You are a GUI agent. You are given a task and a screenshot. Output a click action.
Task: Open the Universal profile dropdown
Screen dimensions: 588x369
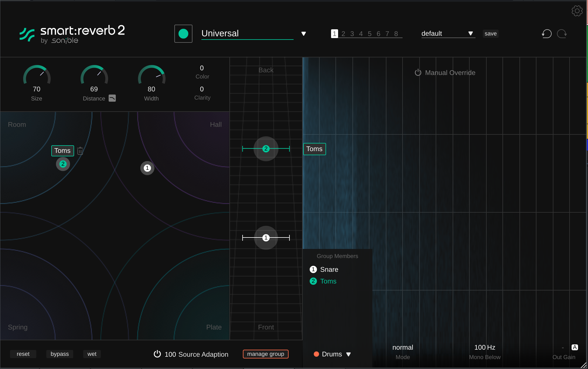coord(304,34)
